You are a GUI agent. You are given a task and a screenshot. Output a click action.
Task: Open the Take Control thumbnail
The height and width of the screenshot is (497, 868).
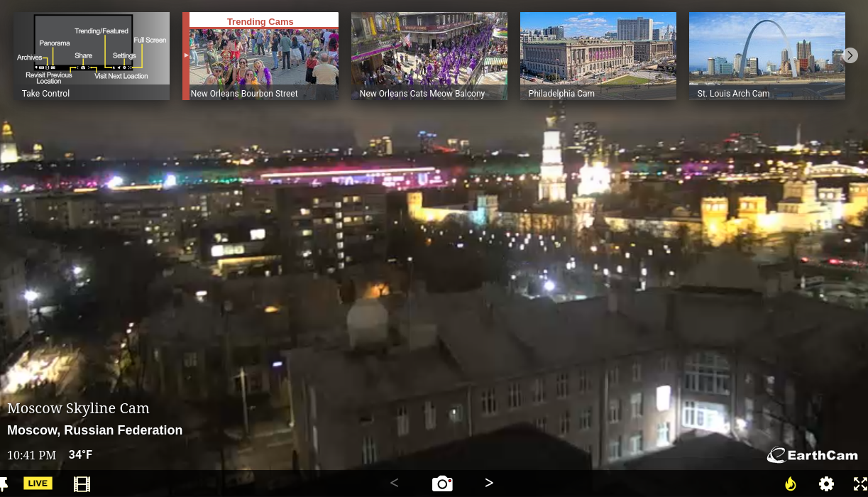pyautogui.click(x=92, y=56)
